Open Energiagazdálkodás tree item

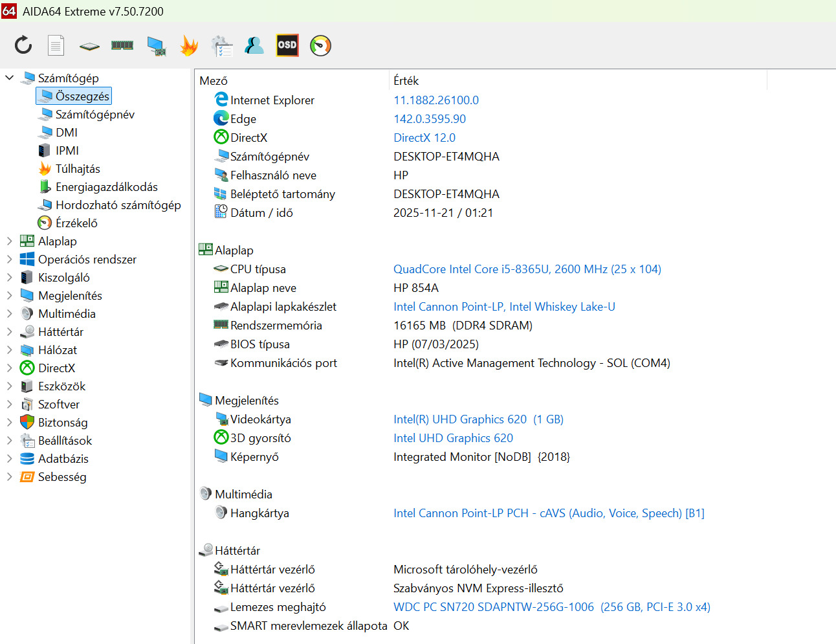point(107,186)
